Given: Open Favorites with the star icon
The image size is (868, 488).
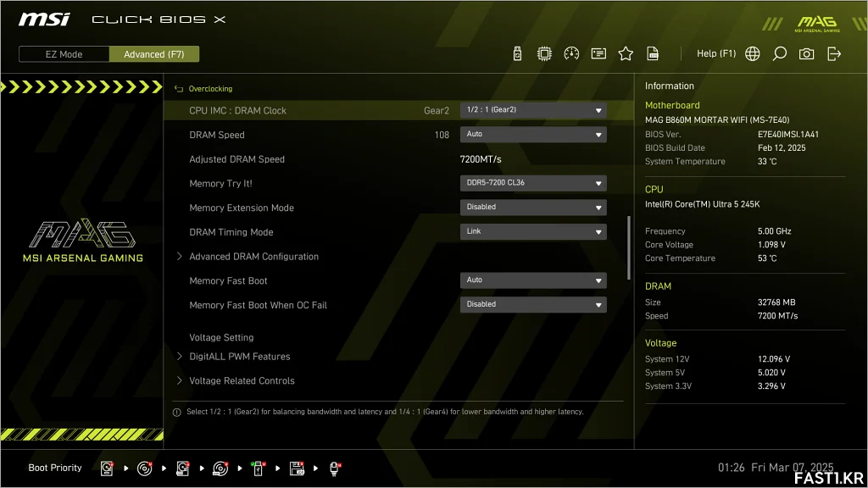Looking at the screenshot, I should coord(626,53).
